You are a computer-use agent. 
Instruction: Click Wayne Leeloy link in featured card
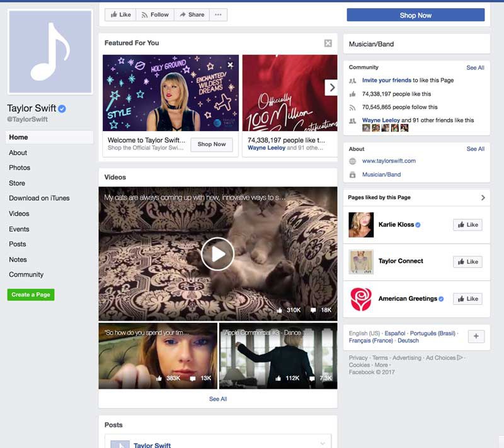pos(266,148)
